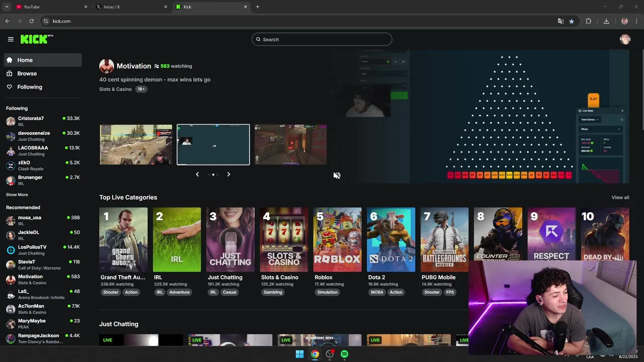
Task: View site information icon in address bar
Action: [x=46, y=21]
